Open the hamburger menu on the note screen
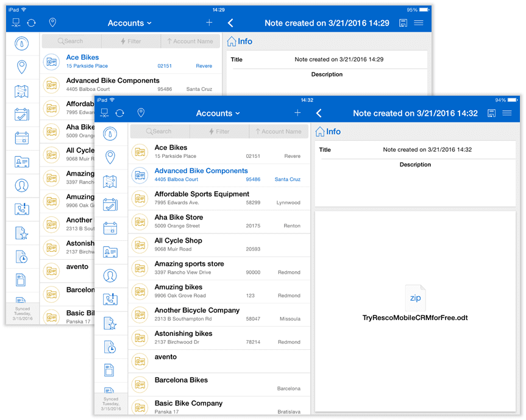 (508, 113)
